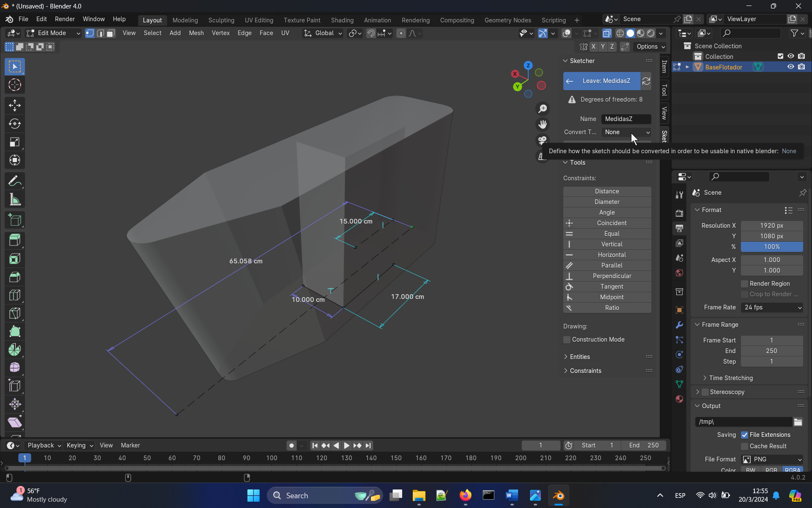812x508 pixels.
Task: Choose the Add Cube tool
Action: pos(15,220)
